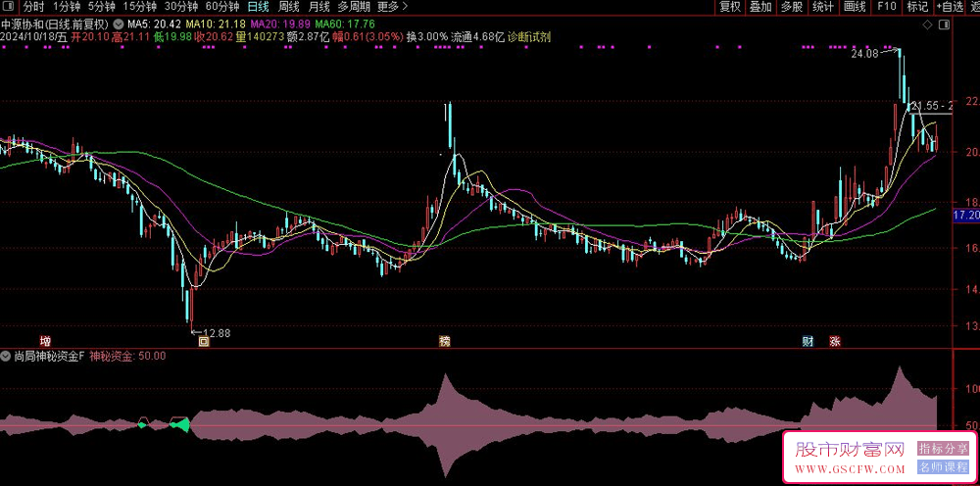
Task: Click the 中源协和(日线 前复权) title
Action: [56, 24]
